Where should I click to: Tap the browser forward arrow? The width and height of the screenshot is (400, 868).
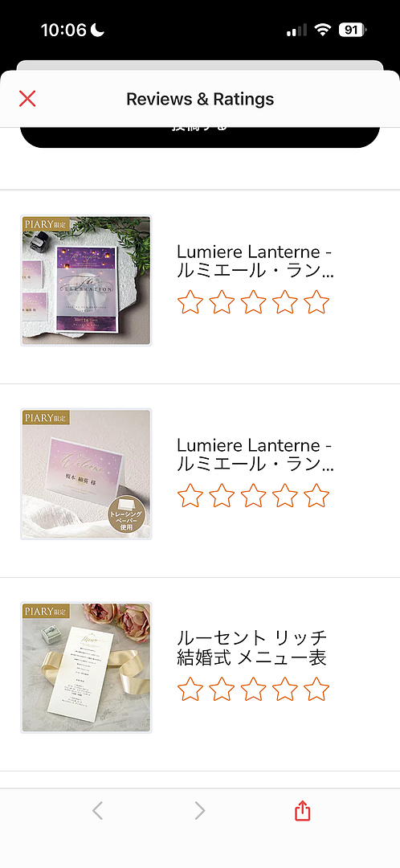200,811
